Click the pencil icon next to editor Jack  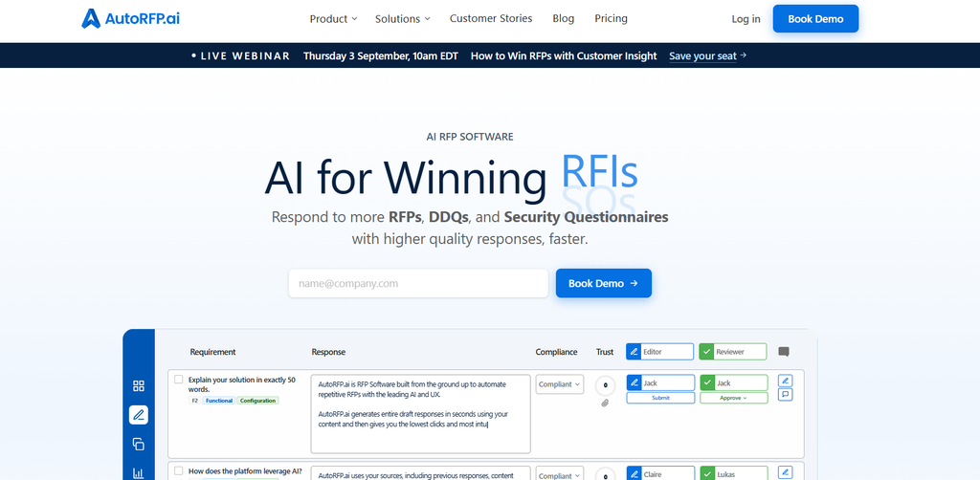pyautogui.click(x=635, y=382)
